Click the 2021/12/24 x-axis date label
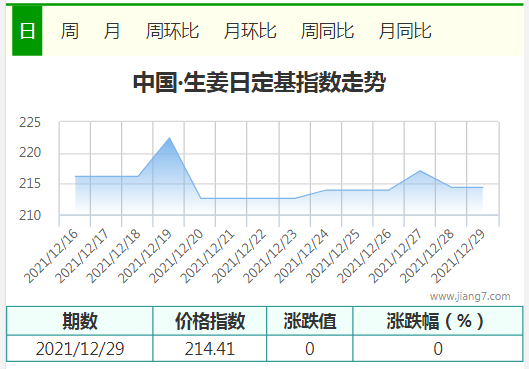Viewport: 529px width, 369px height. pos(301,256)
